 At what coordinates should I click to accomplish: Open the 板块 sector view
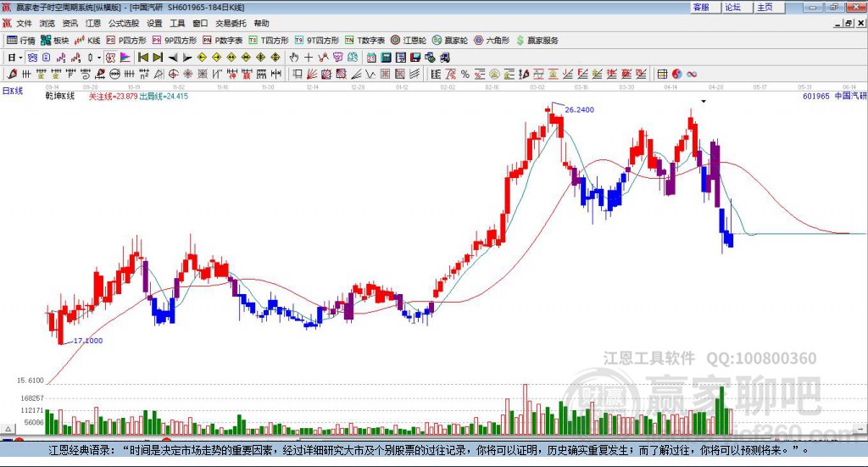(55, 41)
